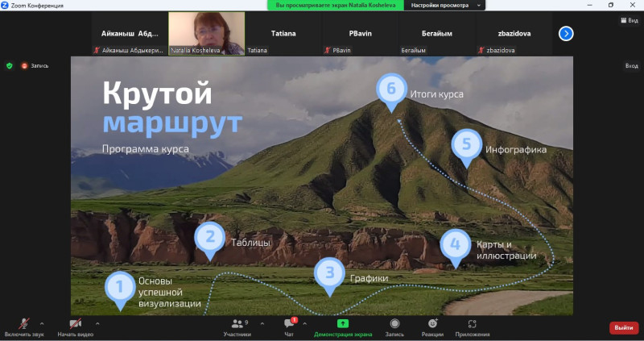This screenshot has height=341, width=644.
Task: Expand video options arrow next to camera
Action: (98, 322)
